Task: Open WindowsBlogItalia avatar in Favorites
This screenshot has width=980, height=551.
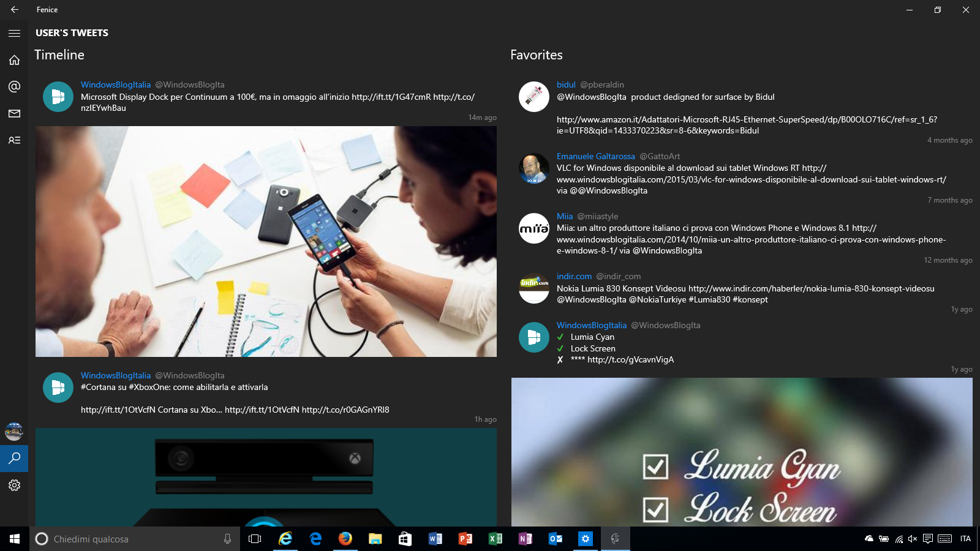Action: pyautogui.click(x=534, y=337)
